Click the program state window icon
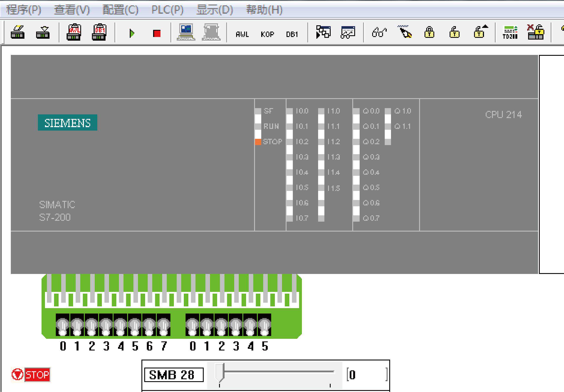This screenshot has width=564, height=392. click(x=323, y=32)
